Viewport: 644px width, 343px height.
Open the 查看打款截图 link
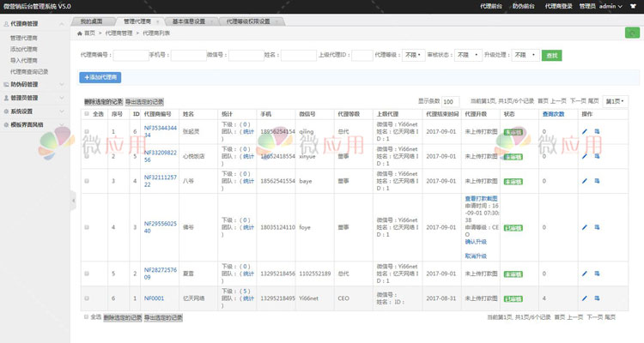(481, 199)
